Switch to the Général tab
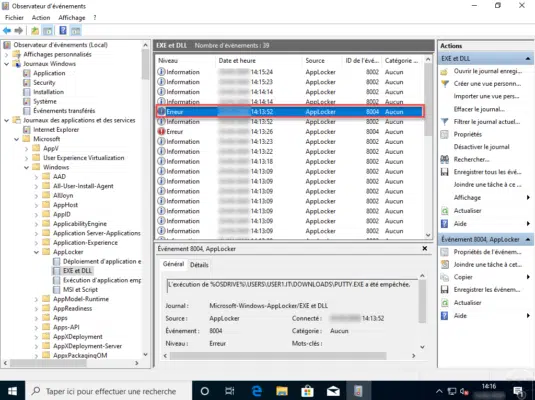 [x=173, y=264]
